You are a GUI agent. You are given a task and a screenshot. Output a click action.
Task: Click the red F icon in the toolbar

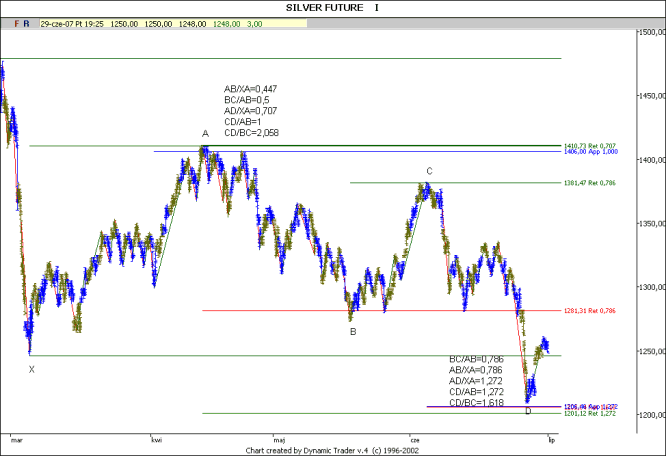point(16,20)
